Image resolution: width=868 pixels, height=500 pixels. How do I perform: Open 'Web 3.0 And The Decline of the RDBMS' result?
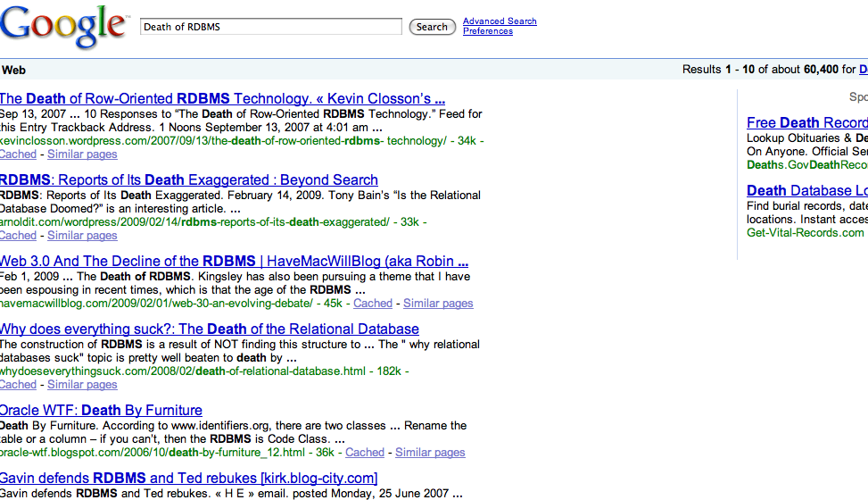tap(234, 261)
